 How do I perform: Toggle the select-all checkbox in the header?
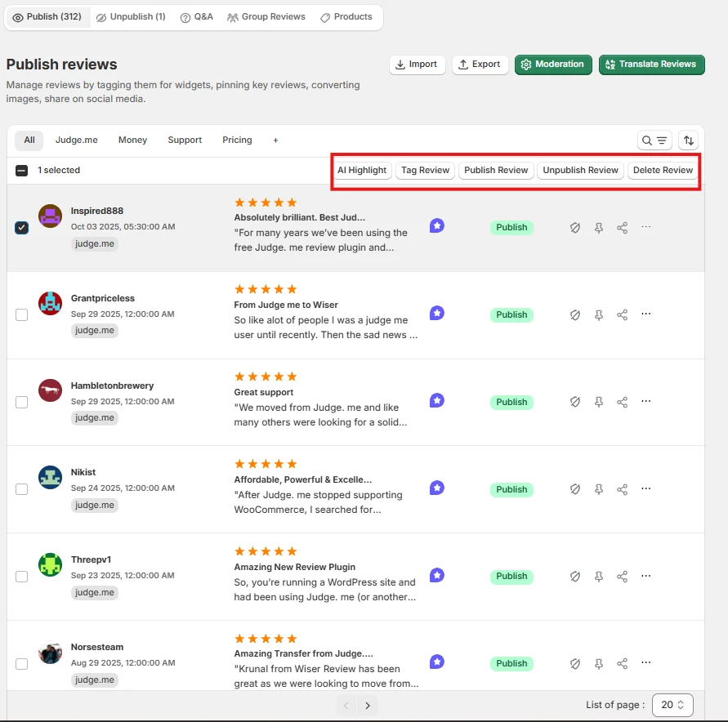(21, 170)
